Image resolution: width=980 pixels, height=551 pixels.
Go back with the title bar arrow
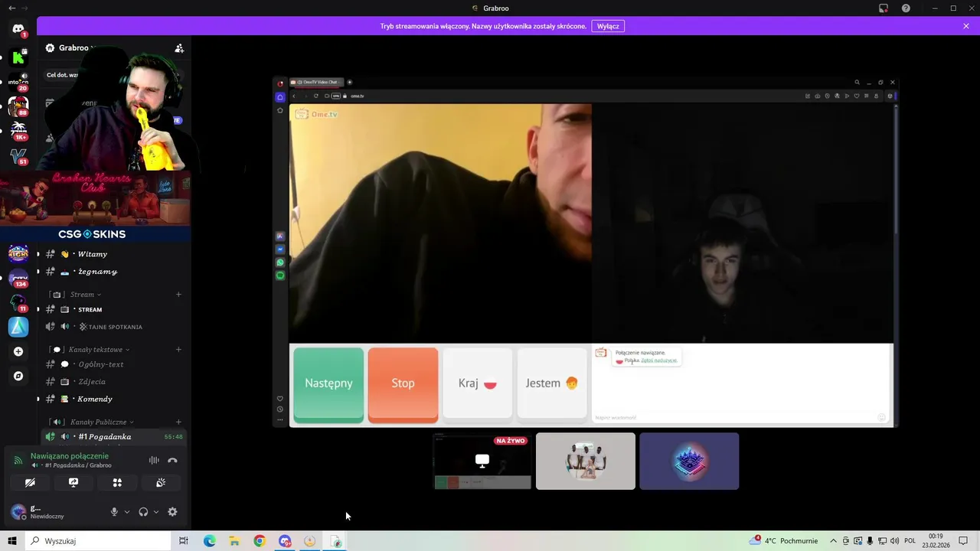point(11,8)
